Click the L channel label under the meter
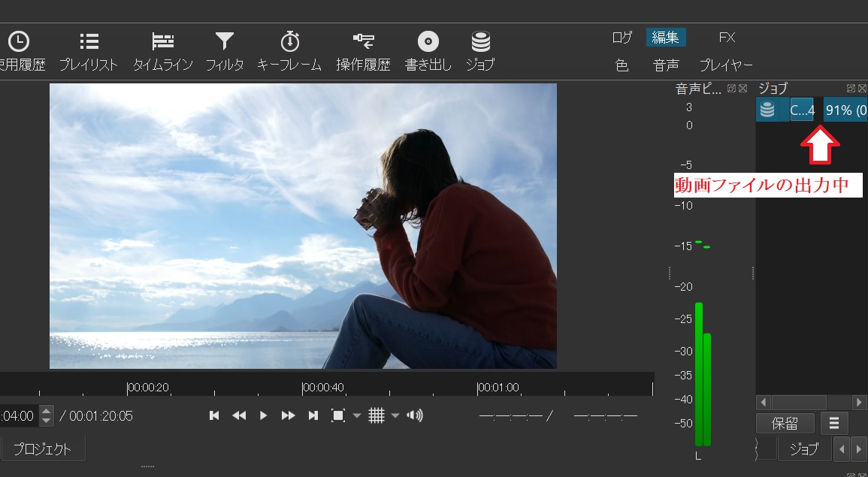The image size is (868, 477). [698, 457]
